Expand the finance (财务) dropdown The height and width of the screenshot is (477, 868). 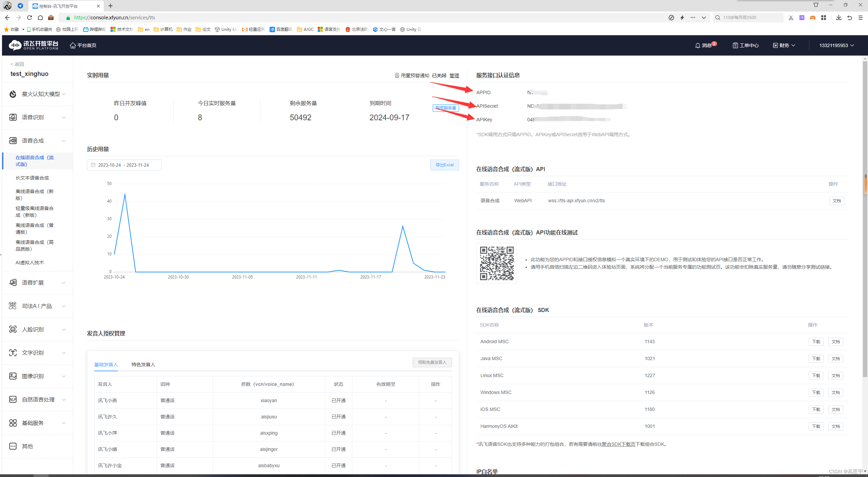click(784, 45)
